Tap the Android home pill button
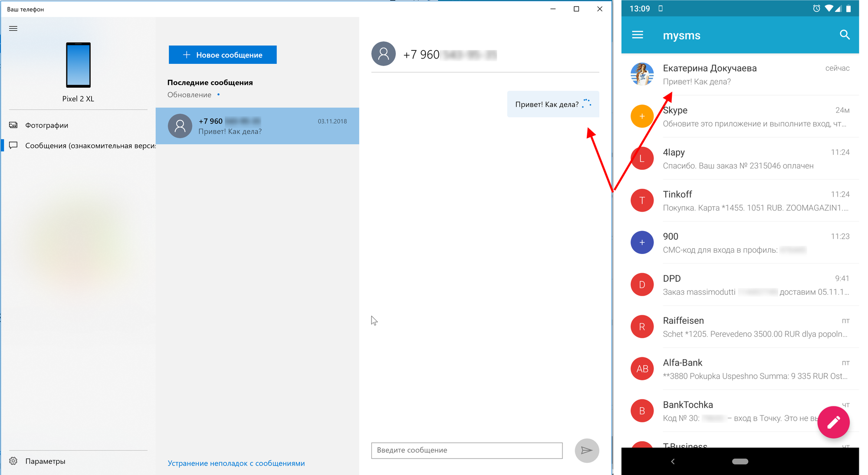Screen dimensions: 868x475 740,462
